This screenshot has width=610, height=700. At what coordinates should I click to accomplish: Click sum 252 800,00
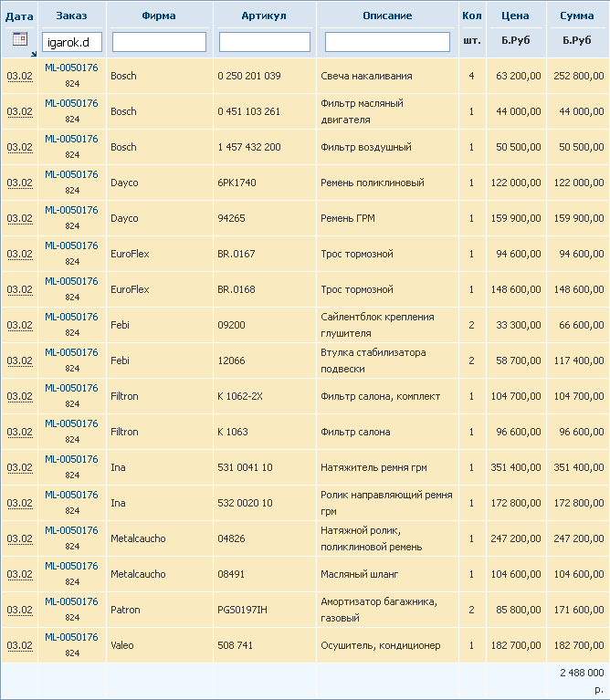pos(579,76)
